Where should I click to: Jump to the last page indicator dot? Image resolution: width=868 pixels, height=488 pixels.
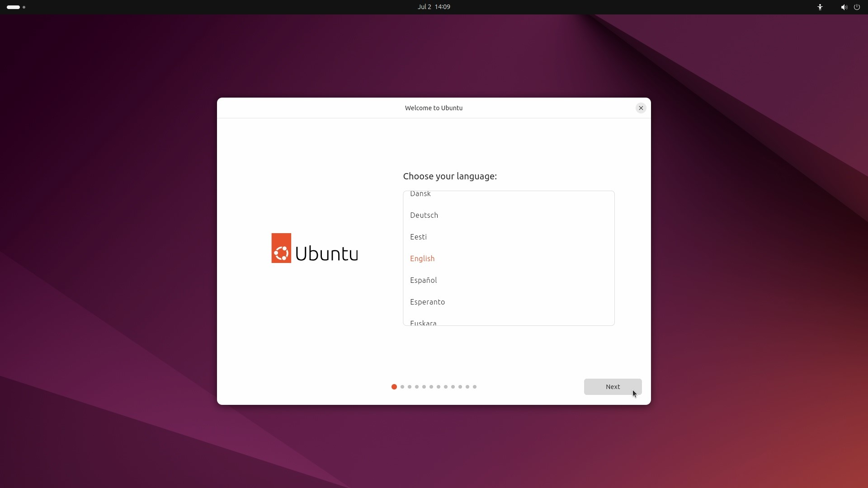tap(474, 387)
